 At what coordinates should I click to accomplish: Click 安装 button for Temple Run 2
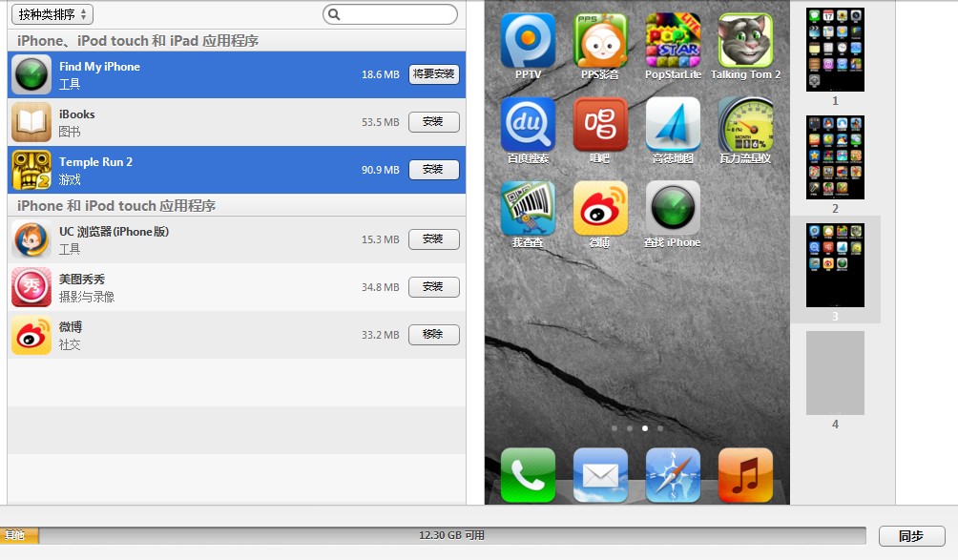433,170
